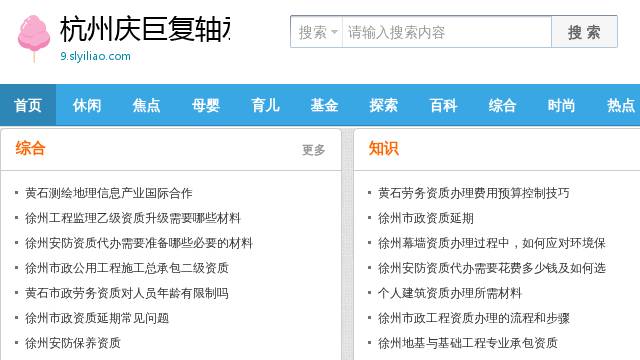
Task: Open the 焦点 nav item
Action: tap(146, 105)
